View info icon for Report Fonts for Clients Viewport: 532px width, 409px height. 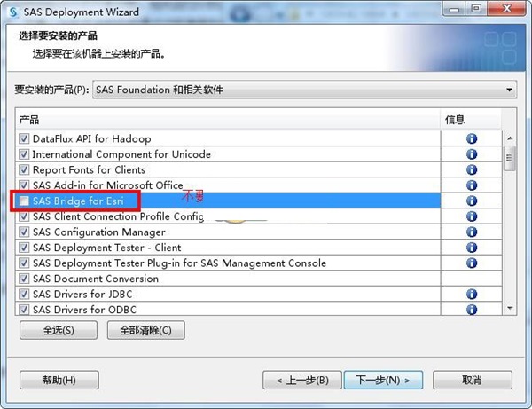pyautogui.click(x=472, y=169)
